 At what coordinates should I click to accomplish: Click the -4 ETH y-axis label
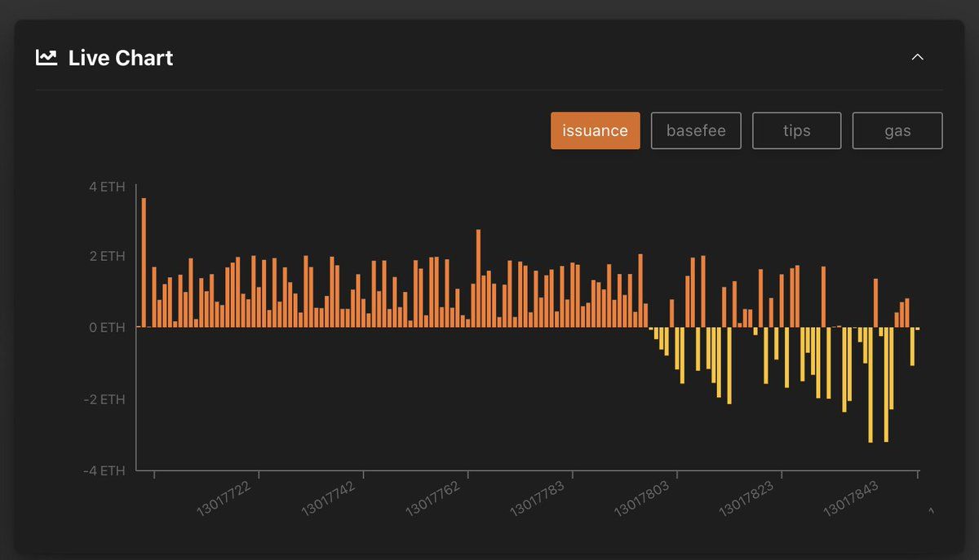click(104, 470)
